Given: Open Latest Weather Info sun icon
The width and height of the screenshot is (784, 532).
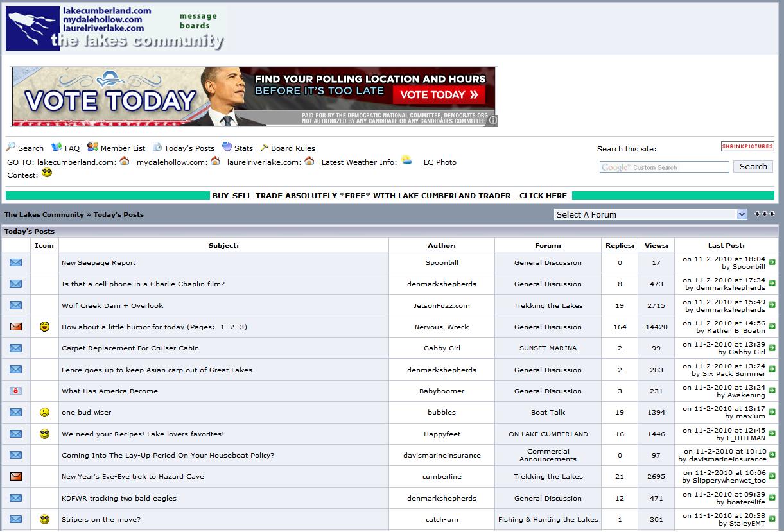Looking at the screenshot, I should point(407,160).
